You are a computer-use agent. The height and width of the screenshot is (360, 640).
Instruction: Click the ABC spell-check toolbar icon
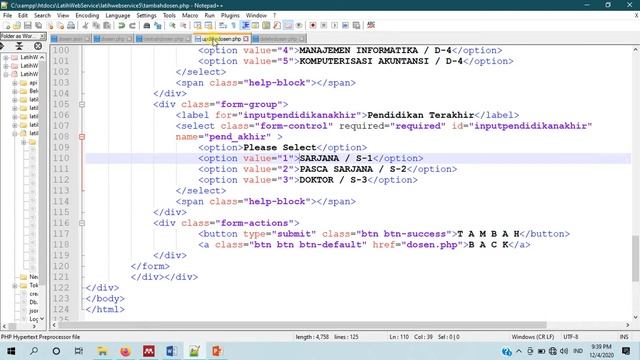pos(371,25)
